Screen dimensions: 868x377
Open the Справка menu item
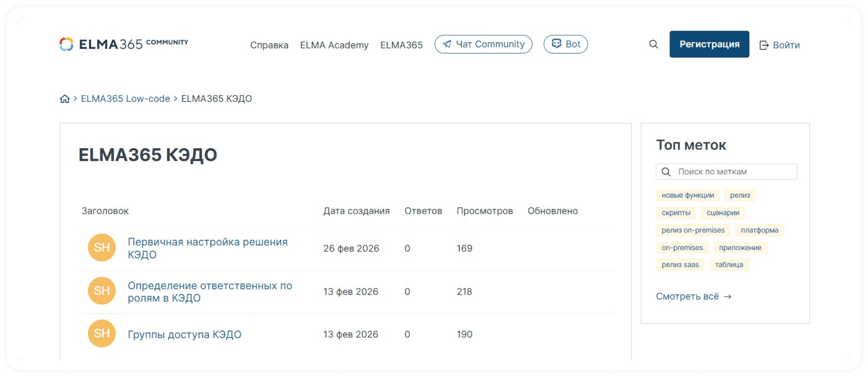pyautogui.click(x=269, y=45)
